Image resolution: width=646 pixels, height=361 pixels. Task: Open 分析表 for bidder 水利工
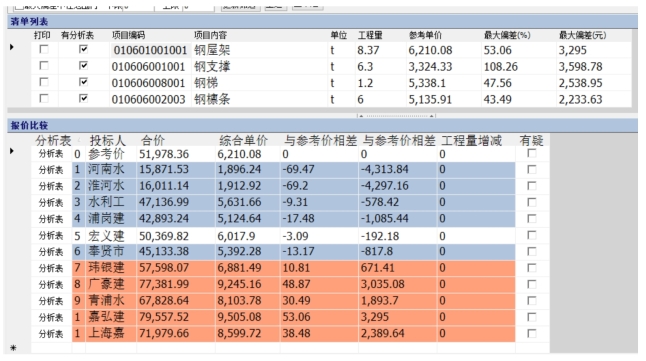[x=51, y=203]
